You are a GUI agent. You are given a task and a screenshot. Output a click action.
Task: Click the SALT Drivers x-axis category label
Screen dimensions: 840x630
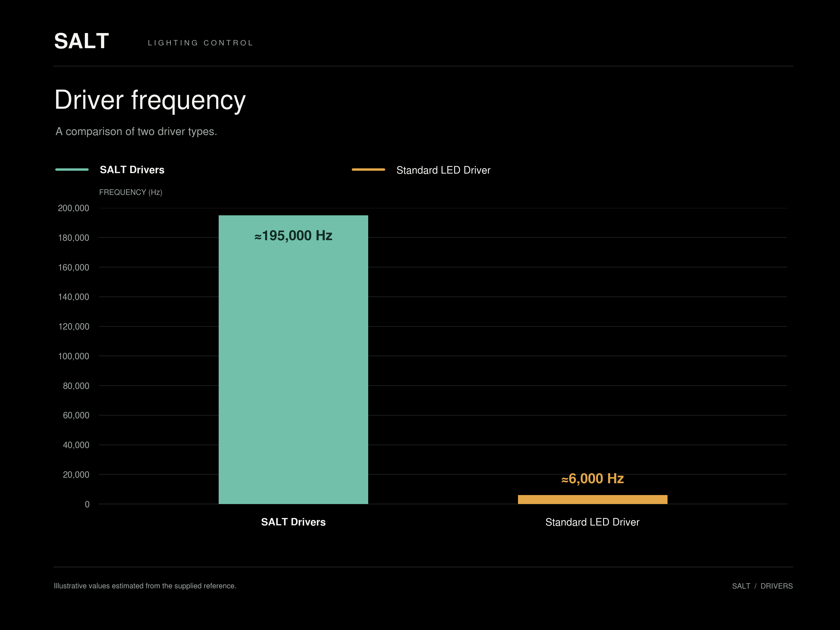[293, 522]
